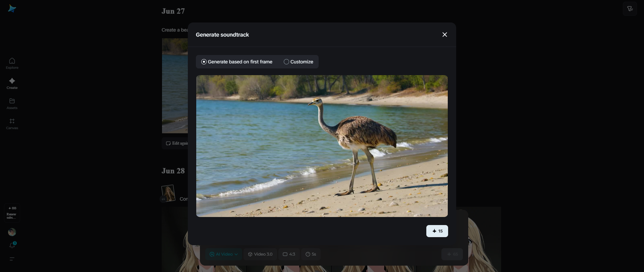
Task: Click the sidebar menu icon below the bell
Action: [x=12, y=259]
